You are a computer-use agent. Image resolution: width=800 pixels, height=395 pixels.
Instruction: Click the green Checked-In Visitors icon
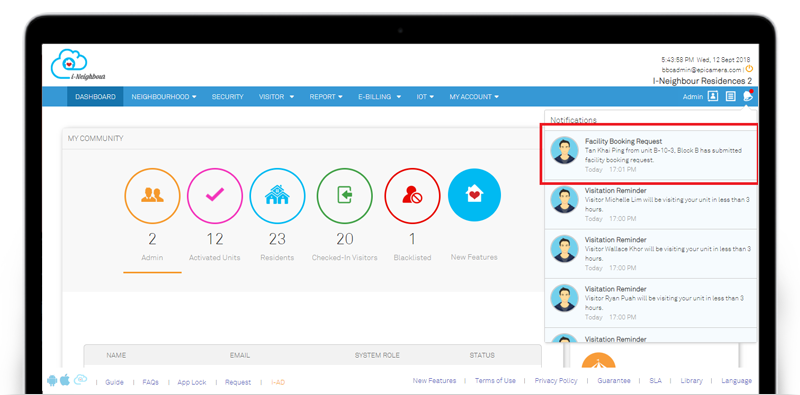coord(344,196)
